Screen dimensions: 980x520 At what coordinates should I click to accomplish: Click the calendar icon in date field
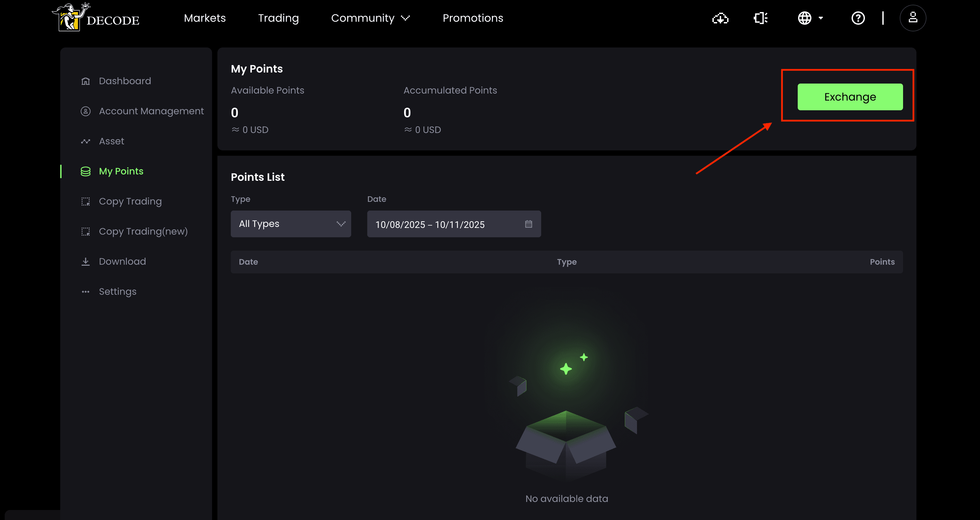tap(528, 224)
